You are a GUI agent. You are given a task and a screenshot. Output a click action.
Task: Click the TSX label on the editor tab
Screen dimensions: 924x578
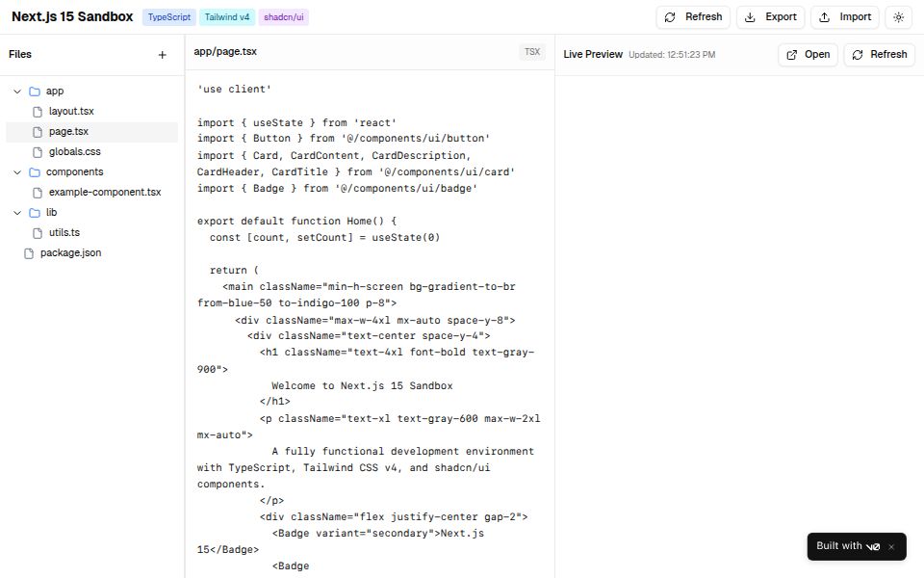532,51
